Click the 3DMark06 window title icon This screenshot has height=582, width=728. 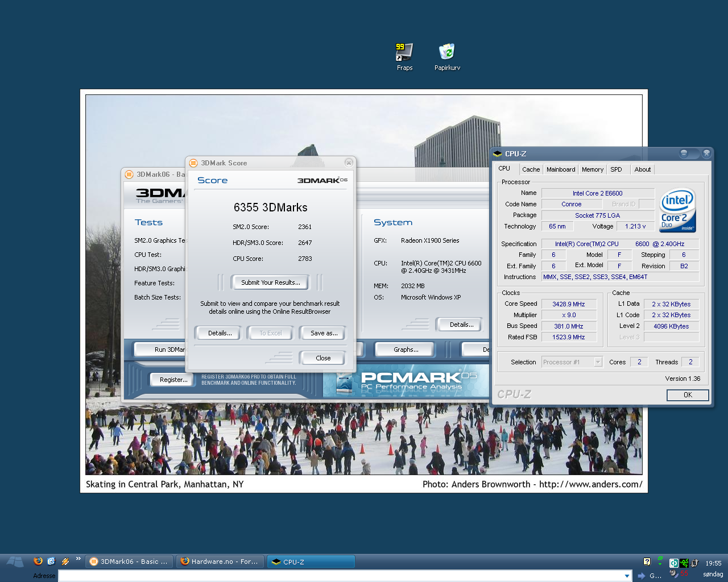129,174
